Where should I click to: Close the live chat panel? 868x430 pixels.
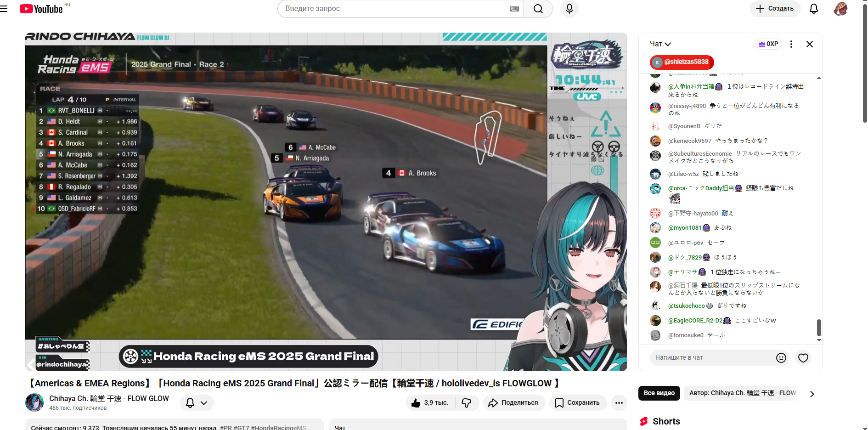810,44
